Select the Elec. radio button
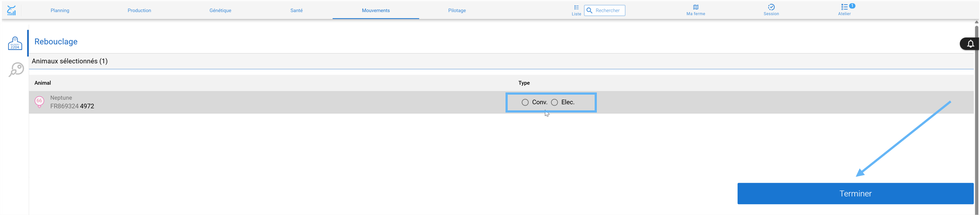980x215 pixels. coord(554,102)
